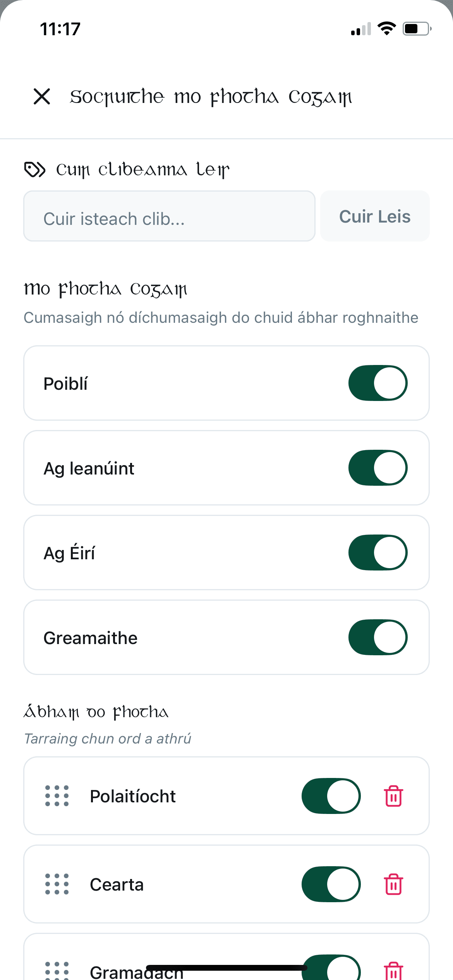Click the Cuir isteach clib input field
Screen dimensions: 453x980
pos(169,216)
